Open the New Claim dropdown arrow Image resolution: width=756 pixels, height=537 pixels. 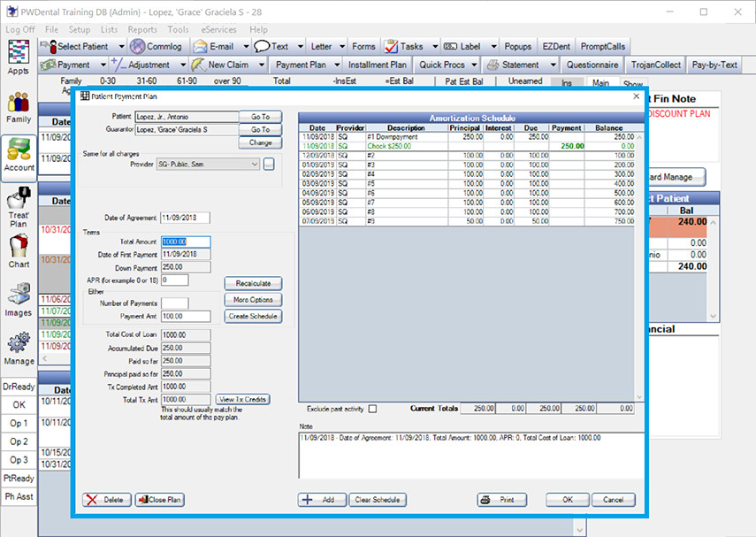pyautogui.click(x=262, y=65)
